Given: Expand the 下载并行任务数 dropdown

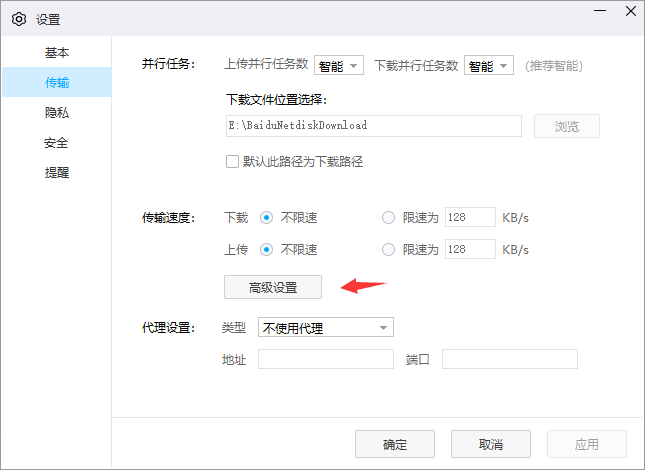Looking at the screenshot, I should (x=489, y=66).
